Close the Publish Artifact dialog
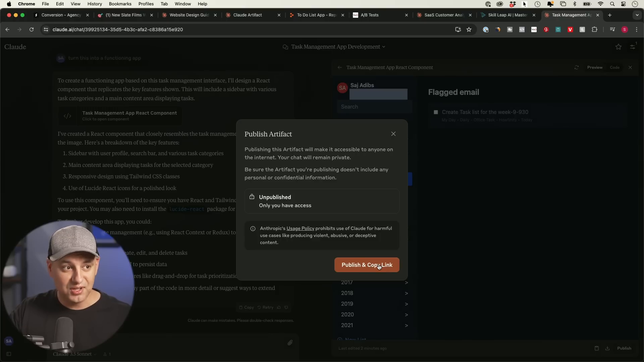Viewport: 644px width, 362px height. (x=393, y=134)
